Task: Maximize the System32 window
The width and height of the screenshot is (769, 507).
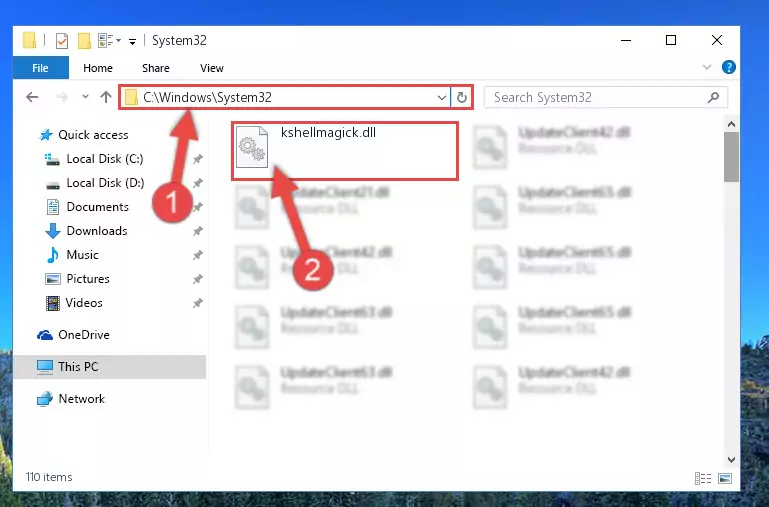Action: pyautogui.click(x=671, y=41)
